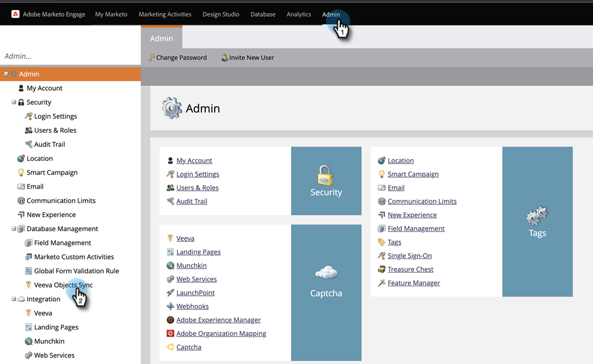The width and height of the screenshot is (593, 364).
Task: Go to Database in top navigation
Action: click(263, 14)
